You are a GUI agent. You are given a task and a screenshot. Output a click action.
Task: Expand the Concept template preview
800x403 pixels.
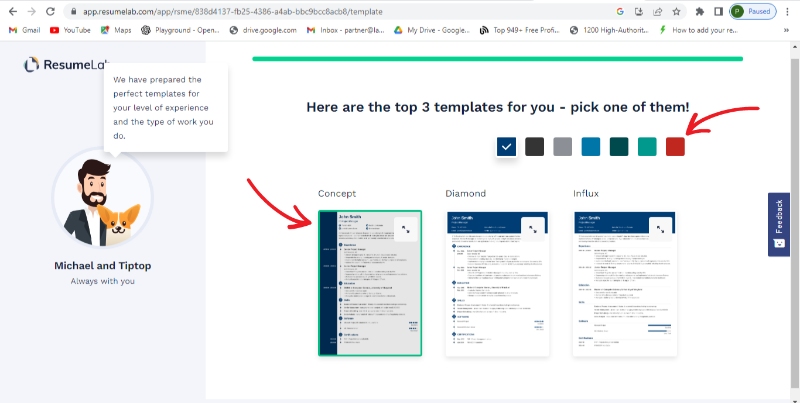(x=405, y=229)
